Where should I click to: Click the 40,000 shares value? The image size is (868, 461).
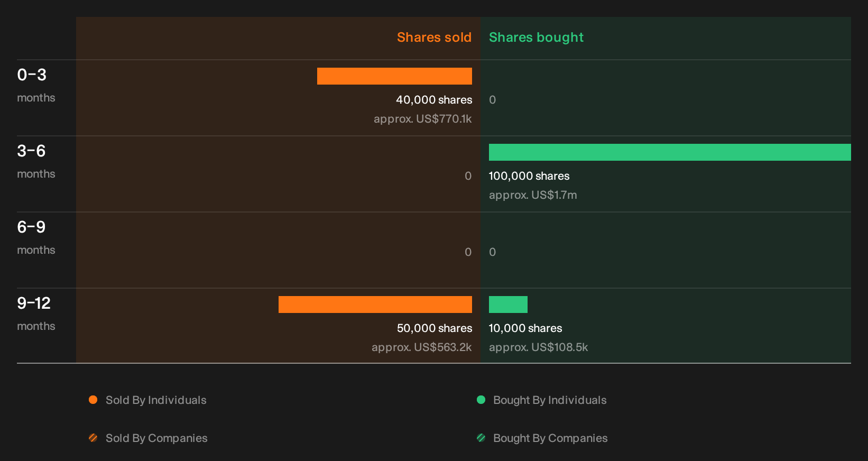click(434, 100)
